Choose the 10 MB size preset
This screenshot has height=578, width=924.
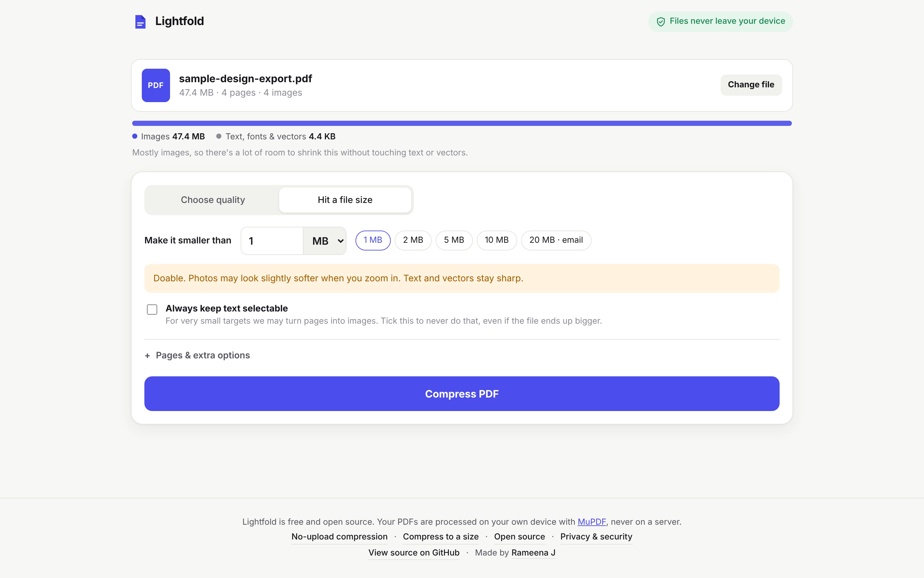(497, 241)
